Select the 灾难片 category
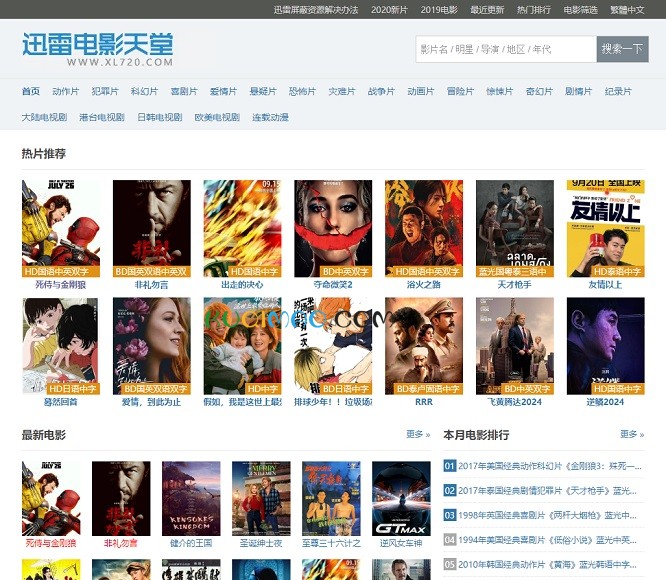This screenshot has height=580, width=666. click(342, 91)
